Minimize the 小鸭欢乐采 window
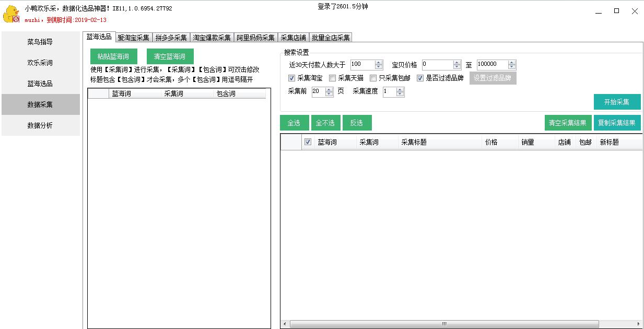Viewport: 644px width, 329px height. [x=598, y=11]
